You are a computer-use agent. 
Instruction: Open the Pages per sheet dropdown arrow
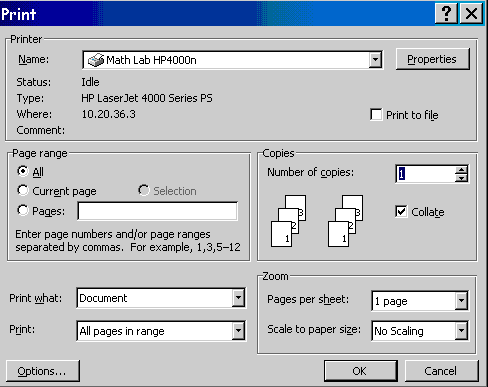[461, 301]
